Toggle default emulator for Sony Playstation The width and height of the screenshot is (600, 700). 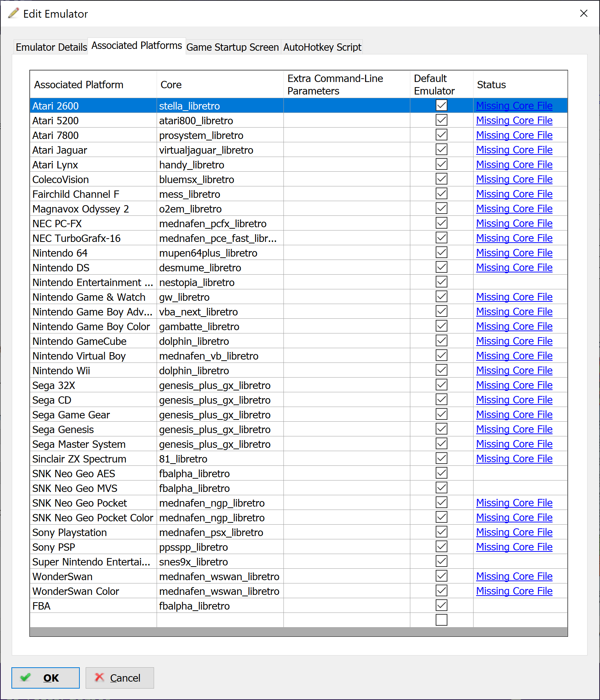tap(442, 532)
